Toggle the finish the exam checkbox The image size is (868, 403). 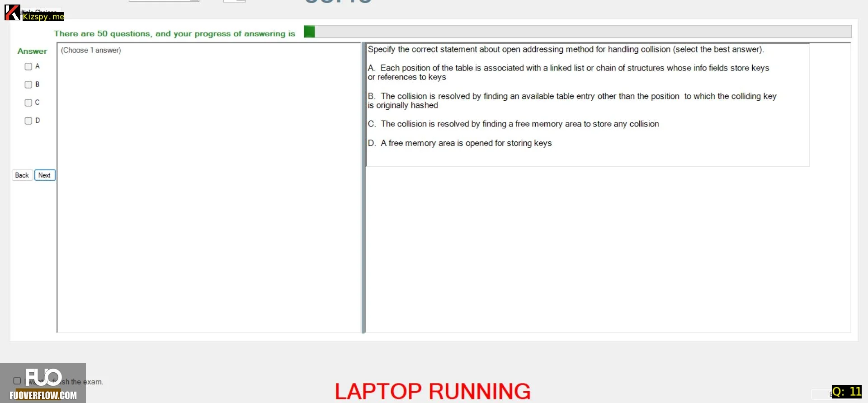click(17, 381)
